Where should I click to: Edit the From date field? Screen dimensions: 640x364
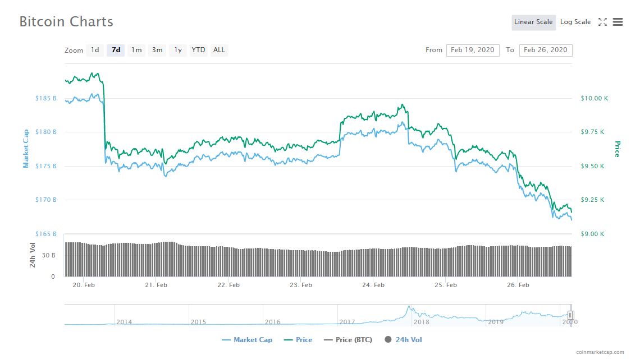coord(473,50)
